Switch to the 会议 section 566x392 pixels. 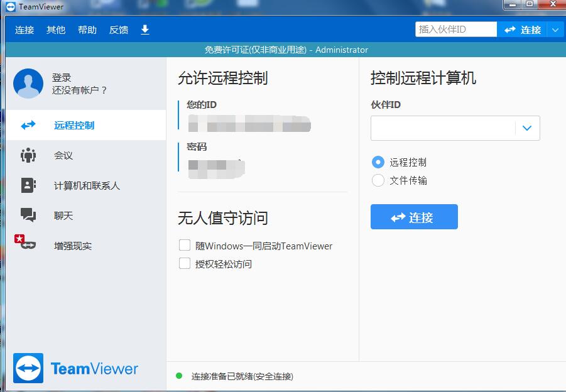[86, 155]
